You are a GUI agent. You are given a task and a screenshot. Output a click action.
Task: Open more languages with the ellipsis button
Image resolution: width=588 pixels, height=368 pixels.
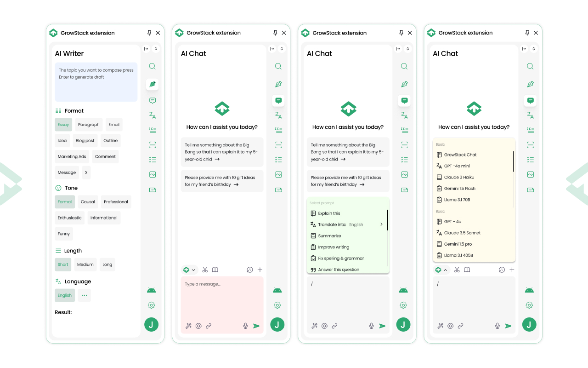tap(84, 295)
